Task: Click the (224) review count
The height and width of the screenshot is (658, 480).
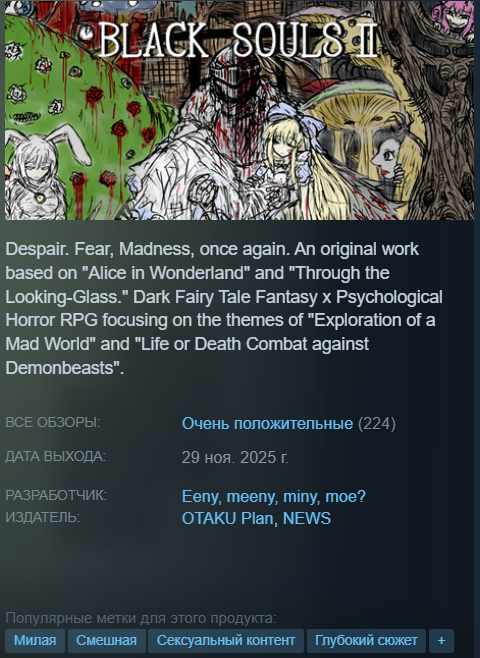Action: click(377, 423)
